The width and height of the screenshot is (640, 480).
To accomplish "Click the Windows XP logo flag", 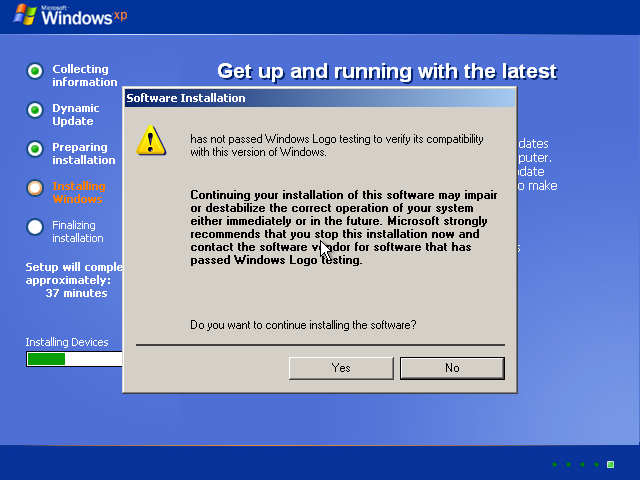I will coord(24,14).
